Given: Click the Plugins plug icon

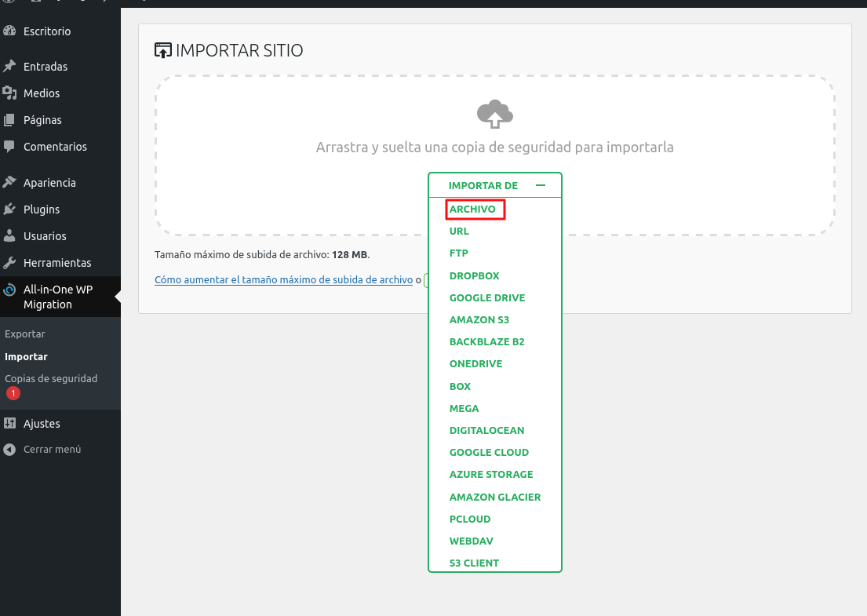Looking at the screenshot, I should 9,209.
